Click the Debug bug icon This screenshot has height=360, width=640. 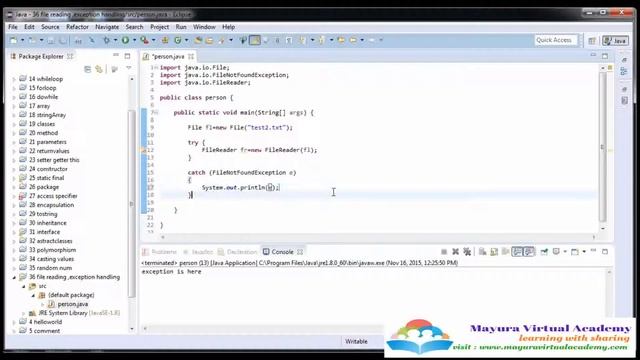(x=107, y=40)
